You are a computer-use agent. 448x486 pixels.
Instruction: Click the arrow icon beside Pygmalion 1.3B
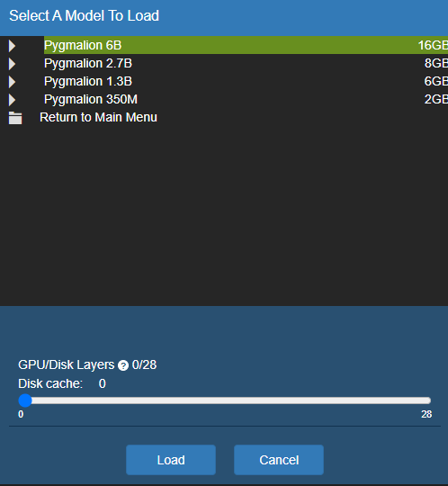(12, 82)
